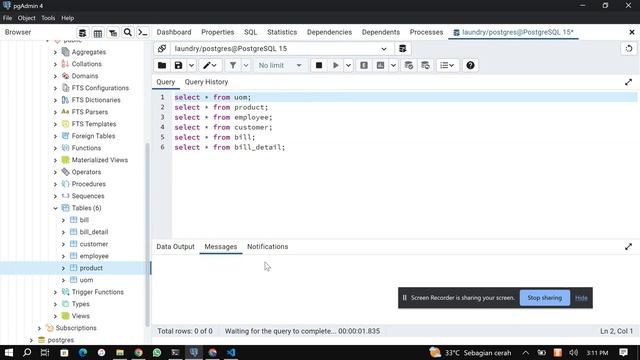Click the new query tool database icon
640x360 pixels.
402,49
